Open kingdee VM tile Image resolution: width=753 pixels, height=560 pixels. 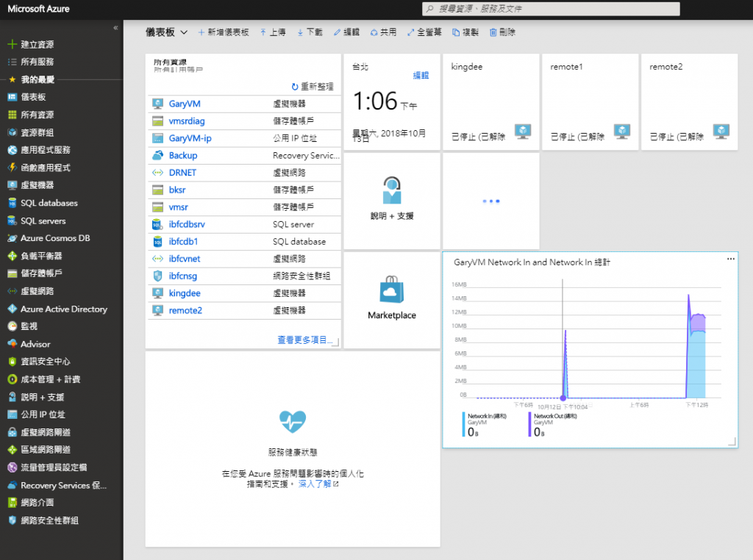click(490, 101)
